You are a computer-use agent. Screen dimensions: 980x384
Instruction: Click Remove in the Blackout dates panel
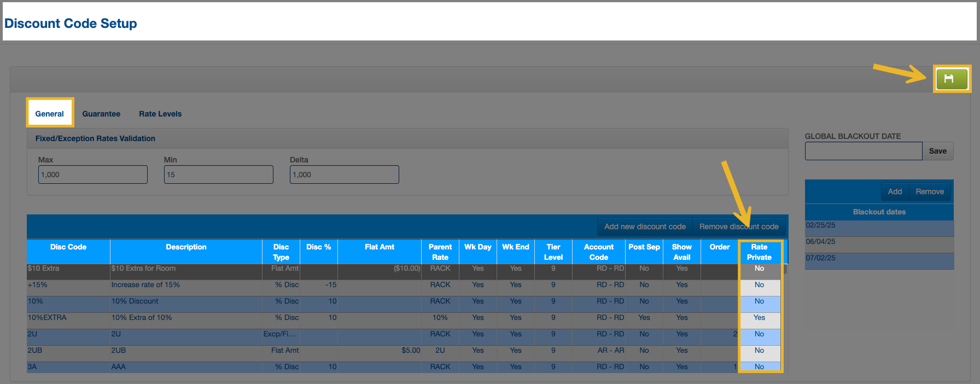pyautogui.click(x=930, y=191)
